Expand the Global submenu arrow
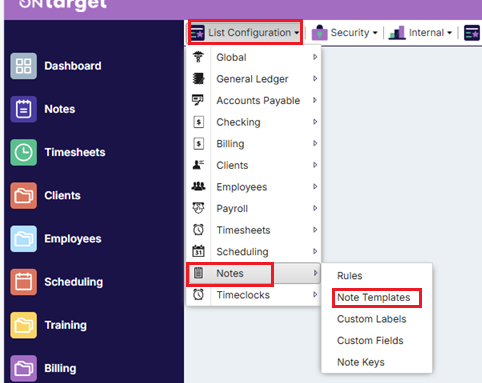The image size is (482, 383). [x=315, y=57]
